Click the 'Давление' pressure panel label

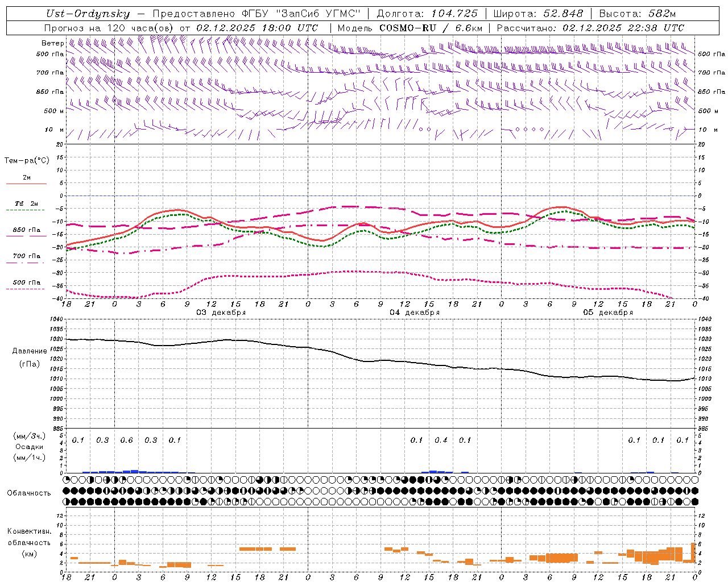[x=30, y=351]
